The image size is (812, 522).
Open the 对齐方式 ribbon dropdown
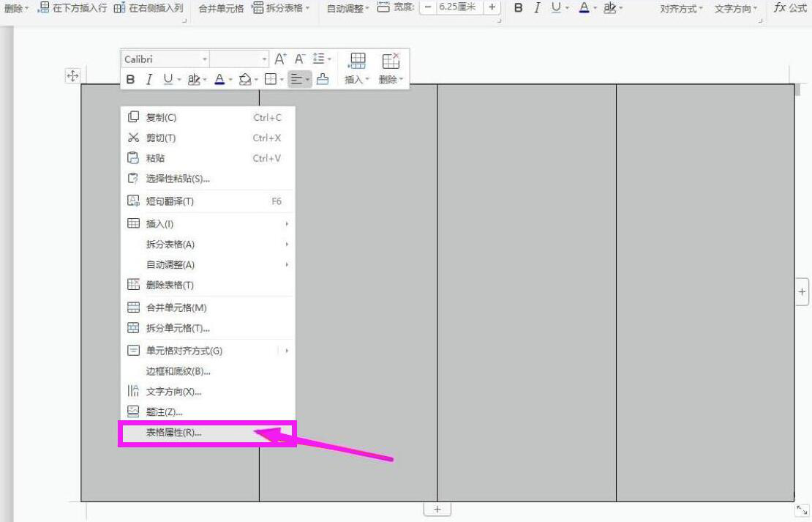681,8
